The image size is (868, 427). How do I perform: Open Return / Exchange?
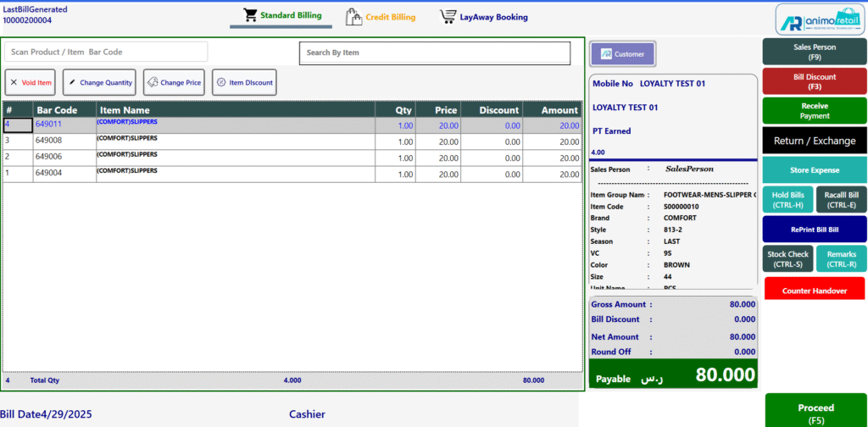[814, 141]
